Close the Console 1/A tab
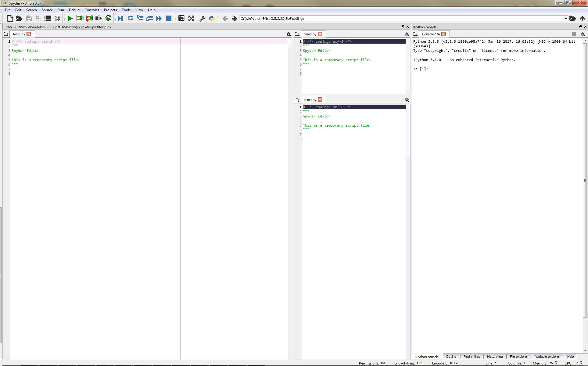The image size is (588, 366). (x=443, y=34)
